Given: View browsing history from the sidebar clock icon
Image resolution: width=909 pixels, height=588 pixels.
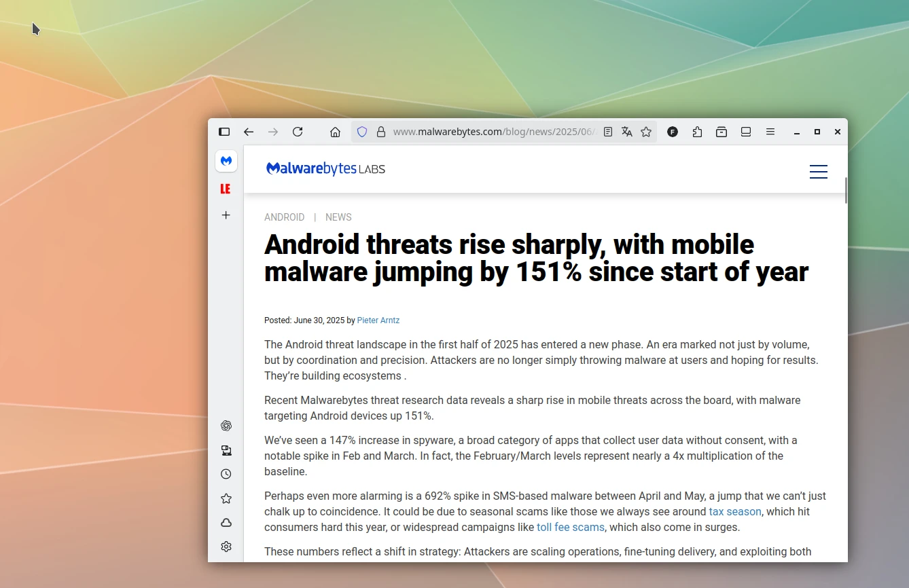Looking at the screenshot, I should (226, 473).
